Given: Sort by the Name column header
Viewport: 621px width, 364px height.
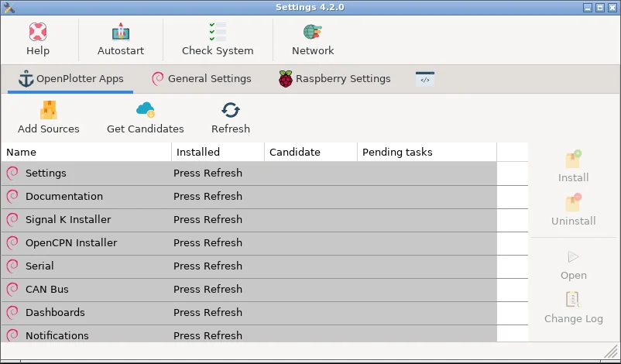Looking at the screenshot, I should click(x=86, y=152).
